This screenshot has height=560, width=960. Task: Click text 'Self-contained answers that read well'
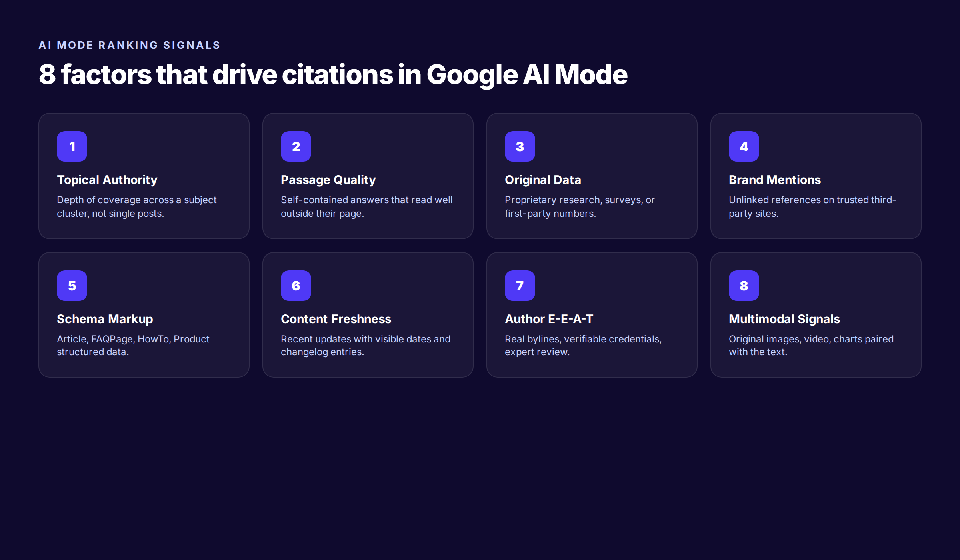click(367, 200)
